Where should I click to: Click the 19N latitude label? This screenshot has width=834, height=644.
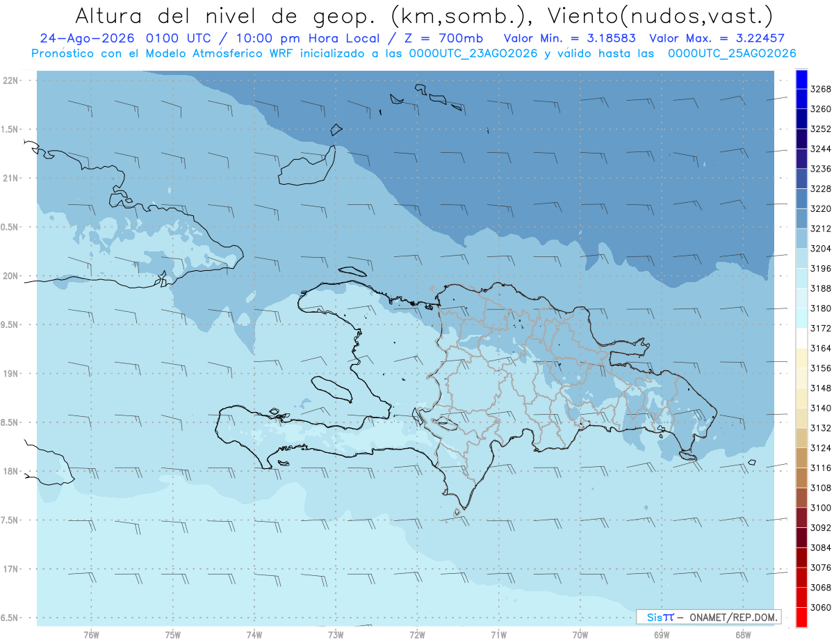tap(10, 374)
